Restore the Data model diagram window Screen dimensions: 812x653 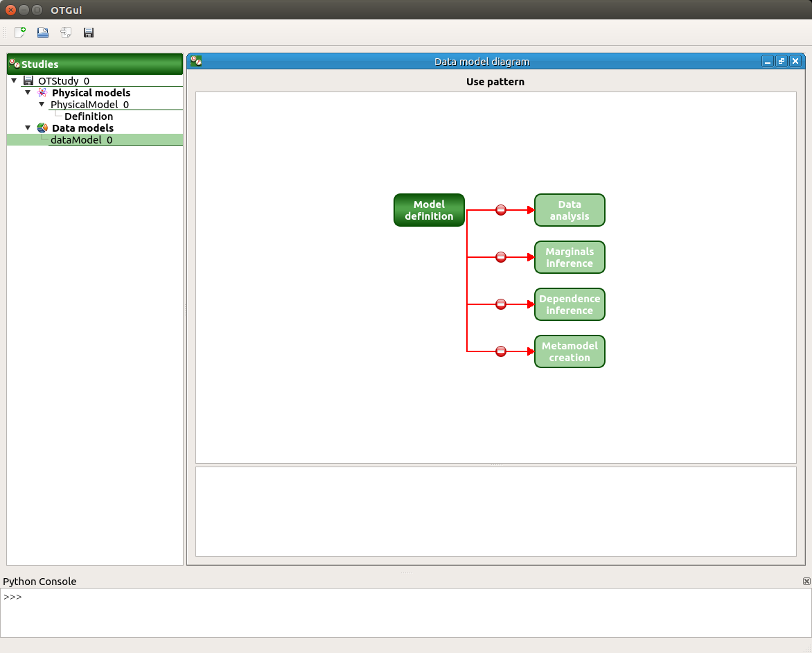[x=782, y=61]
